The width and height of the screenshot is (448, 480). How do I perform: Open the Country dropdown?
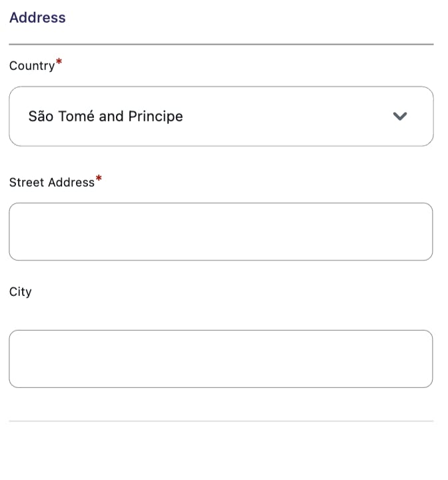tap(221, 116)
